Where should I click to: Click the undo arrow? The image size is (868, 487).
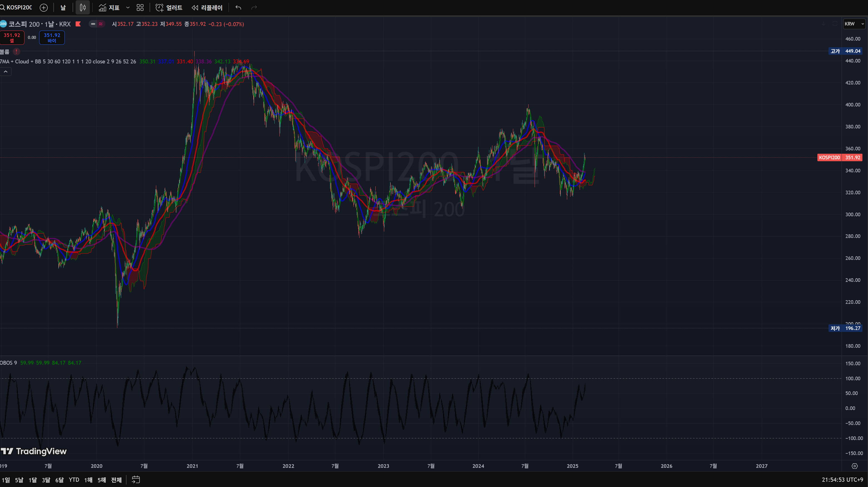[x=238, y=8]
